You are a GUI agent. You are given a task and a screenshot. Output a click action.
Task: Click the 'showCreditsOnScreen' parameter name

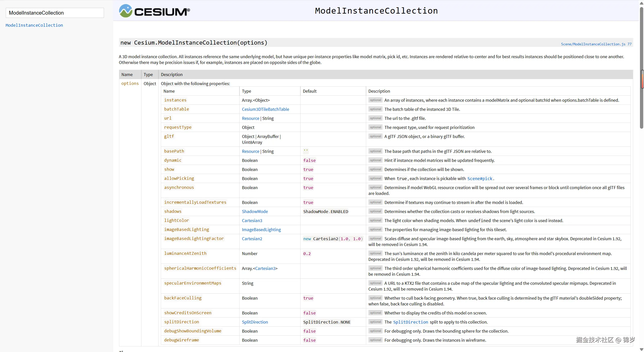(188, 313)
